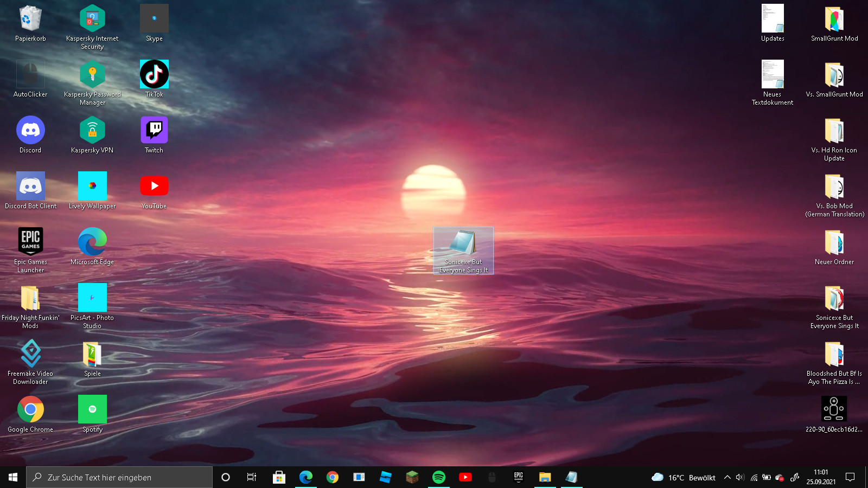Open Spotify from the taskbar
The image size is (868, 488).
(439, 477)
